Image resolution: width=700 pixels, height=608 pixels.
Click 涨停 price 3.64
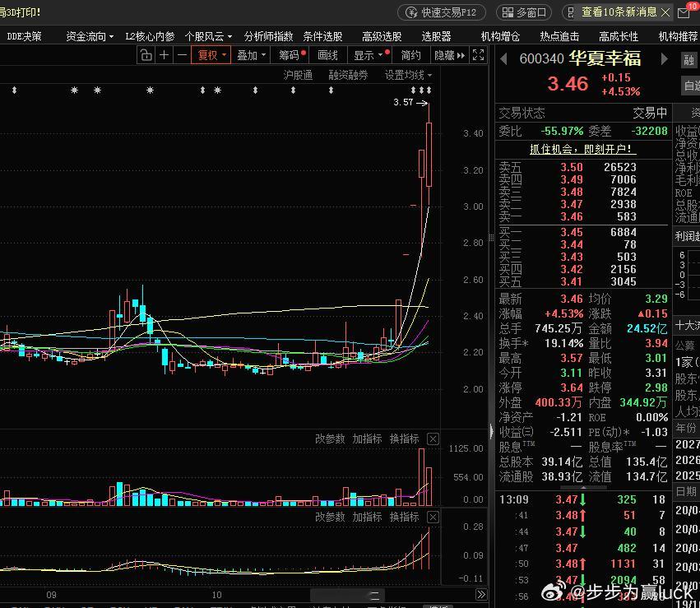pyautogui.click(x=572, y=388)
